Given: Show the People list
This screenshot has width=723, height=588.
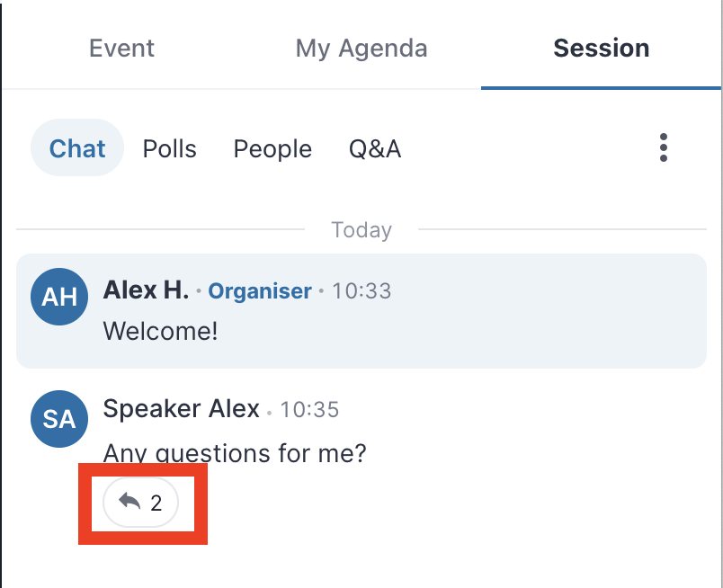Looking at the screenshot, I should (x=272, y=149).
